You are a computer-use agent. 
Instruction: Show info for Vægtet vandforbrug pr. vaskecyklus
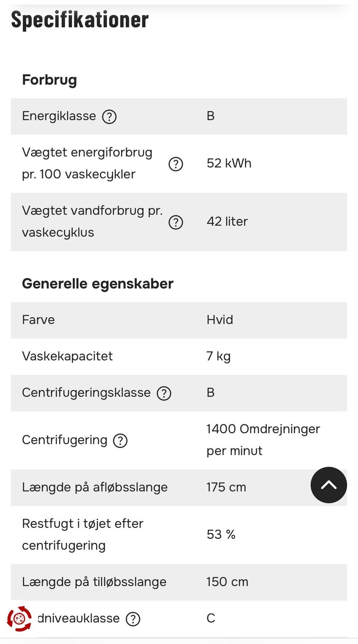click(x=176, y=222)
